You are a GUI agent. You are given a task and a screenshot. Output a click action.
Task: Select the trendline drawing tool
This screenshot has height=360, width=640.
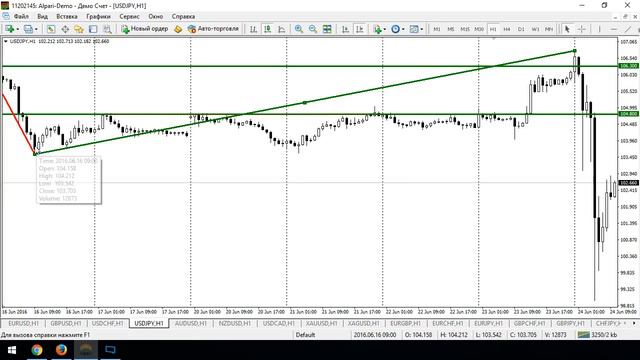pos(628,29)
